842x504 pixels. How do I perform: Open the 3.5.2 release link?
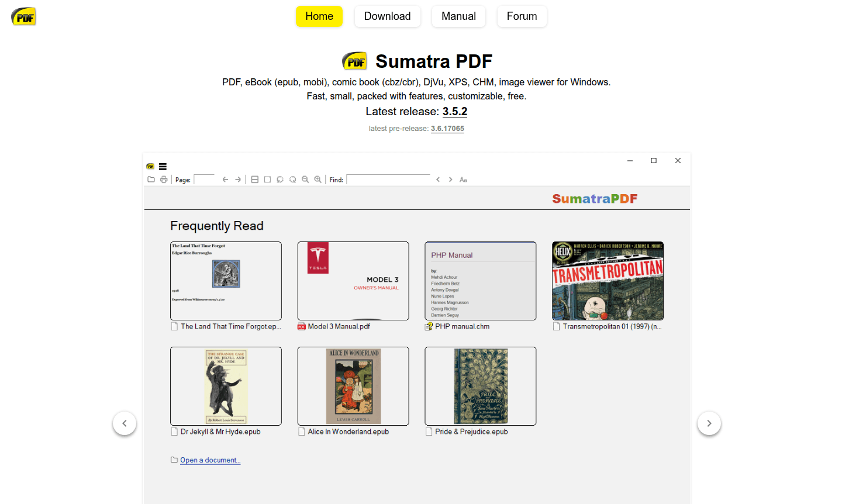point(455,111)
